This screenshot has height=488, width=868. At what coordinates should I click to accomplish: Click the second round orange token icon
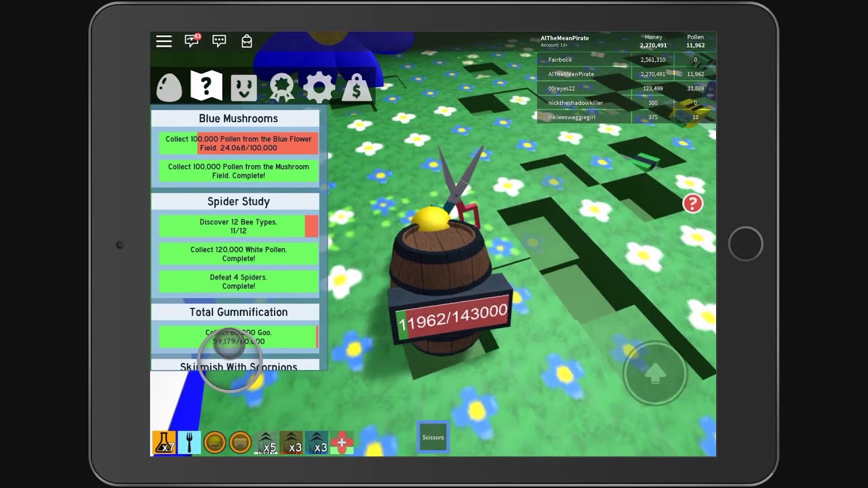(240, 443)
